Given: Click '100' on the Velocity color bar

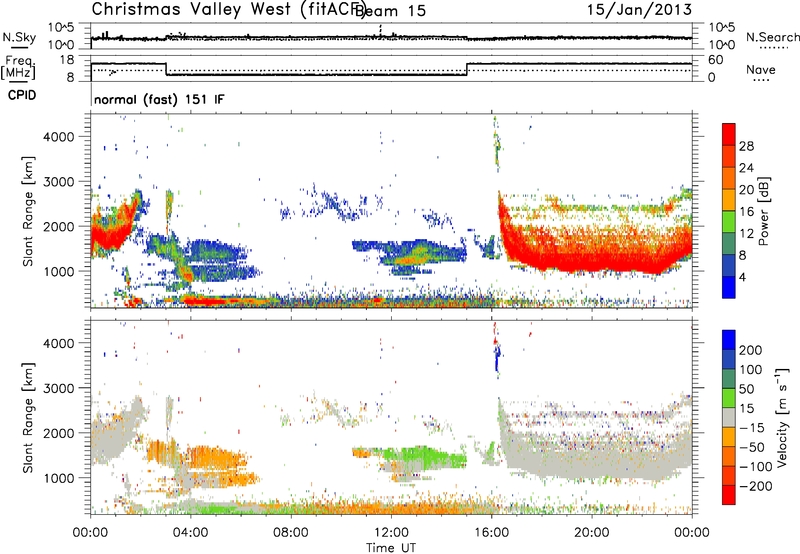Looking at the screenshot, I should (x=750, y=370).
